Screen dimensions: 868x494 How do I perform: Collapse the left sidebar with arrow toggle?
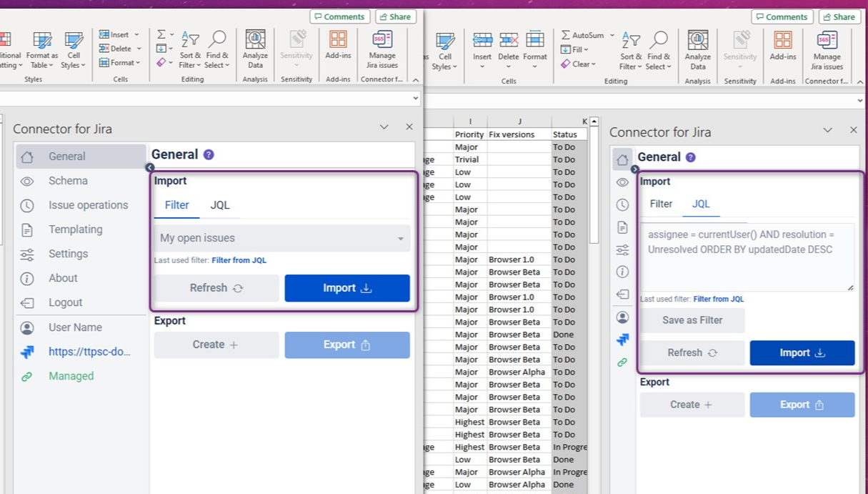tap(149, 167)
